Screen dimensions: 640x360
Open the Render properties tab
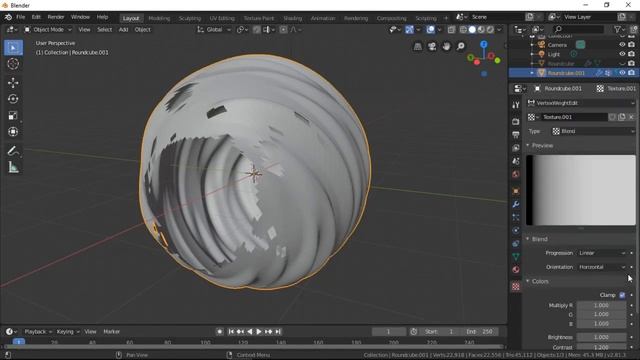coord(516,121)
